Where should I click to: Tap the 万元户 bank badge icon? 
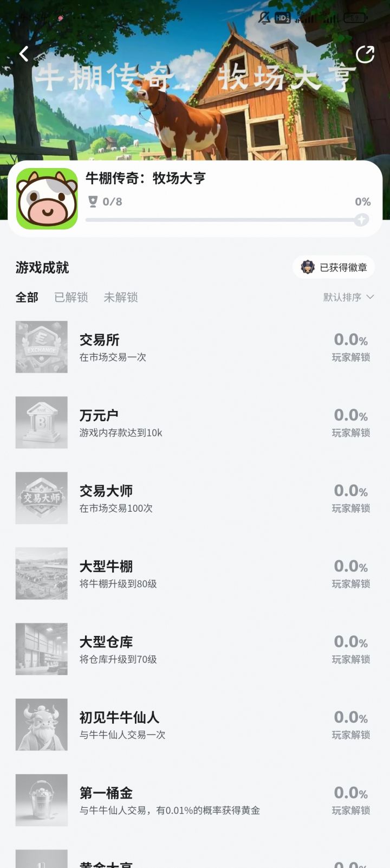tap(42, 422)
